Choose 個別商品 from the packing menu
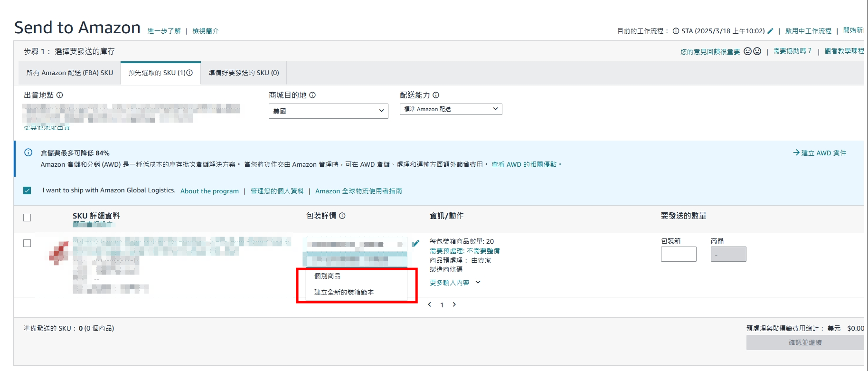868x371 pixels. click(328, 276)
